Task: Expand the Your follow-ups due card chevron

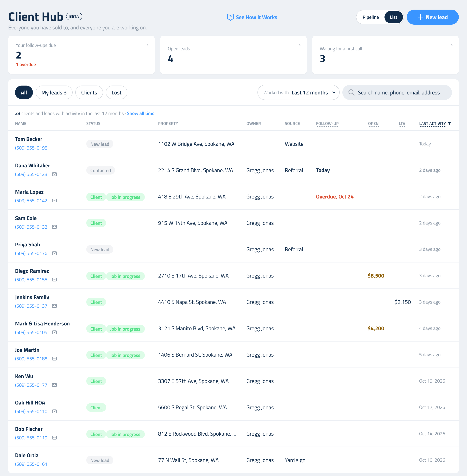Action: tap(148, 45)
